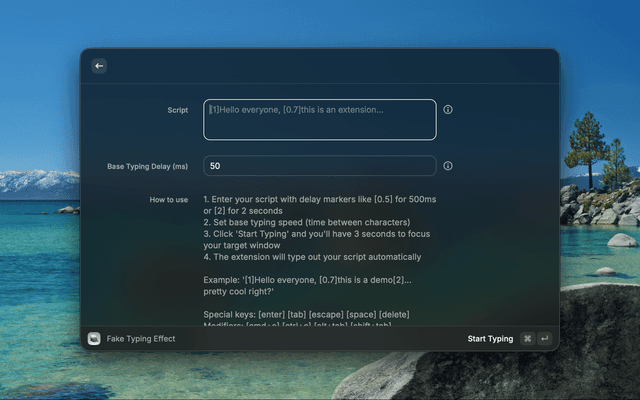The image size is (640, 400).
Task: Click instruction step 2 about base typing speed
Action: coord(306,222)
